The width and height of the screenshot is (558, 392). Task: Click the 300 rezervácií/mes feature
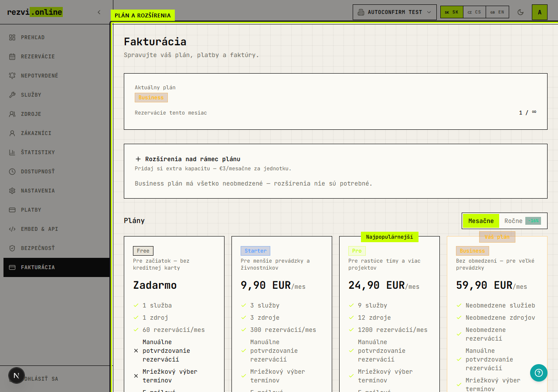283,330
